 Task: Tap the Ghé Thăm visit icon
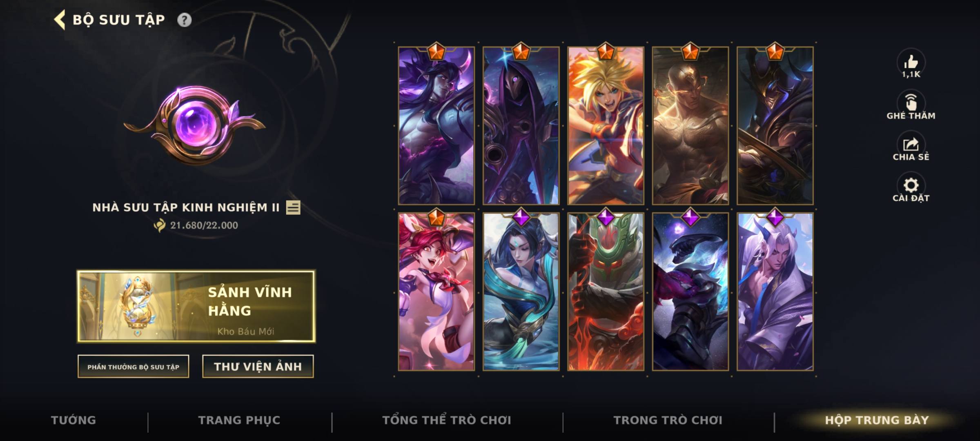911,102
